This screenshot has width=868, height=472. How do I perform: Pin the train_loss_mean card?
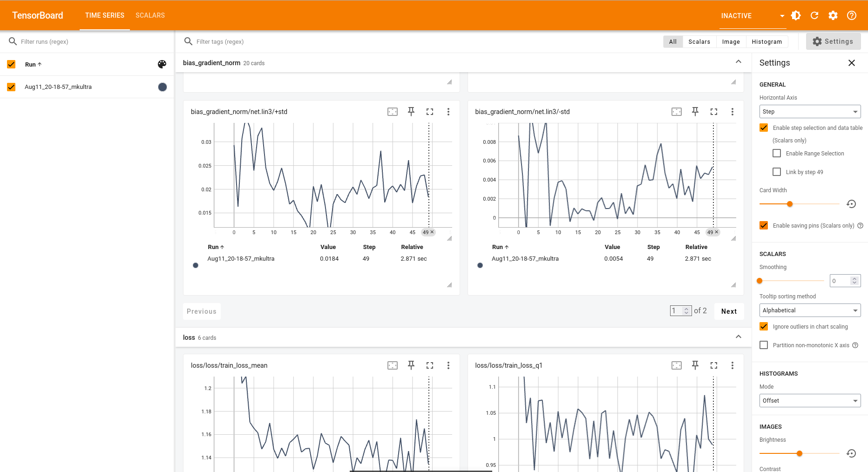411,365
